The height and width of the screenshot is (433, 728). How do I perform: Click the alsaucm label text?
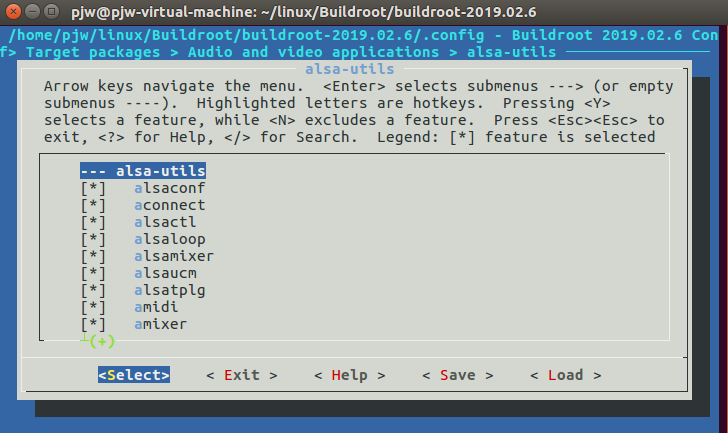(165, 273)
